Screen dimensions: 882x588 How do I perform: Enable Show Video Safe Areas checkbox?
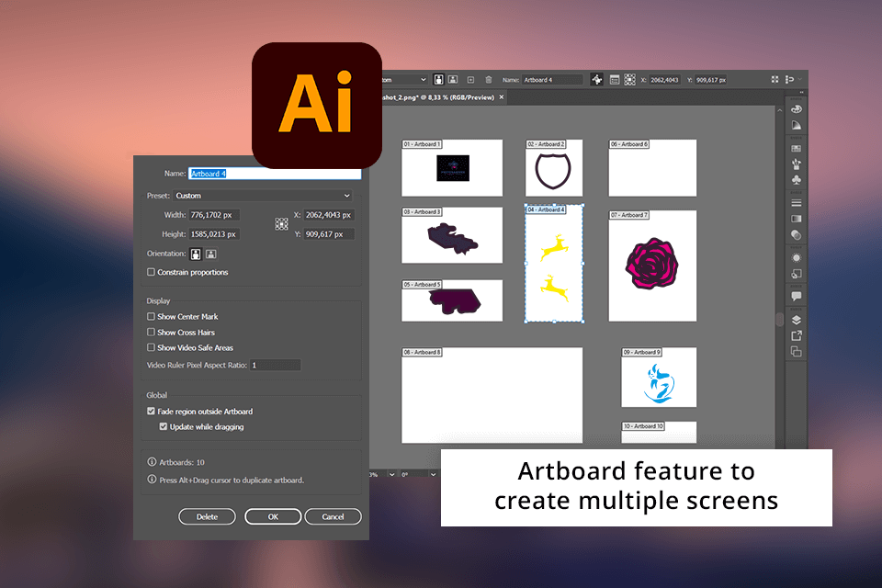coord(151,347)
